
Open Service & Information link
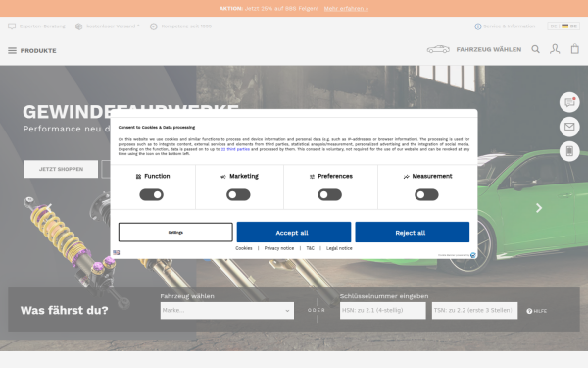click(509, 26)
